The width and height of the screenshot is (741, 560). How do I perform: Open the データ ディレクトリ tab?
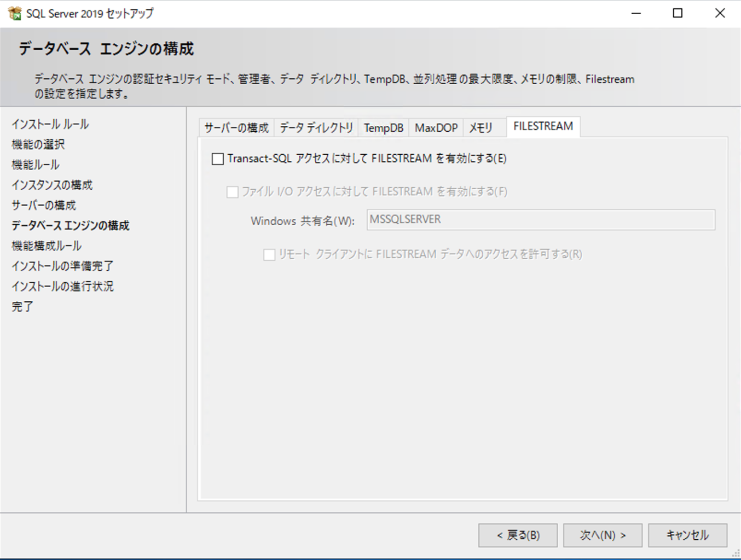pyautogui.click(x=316, y=128)
